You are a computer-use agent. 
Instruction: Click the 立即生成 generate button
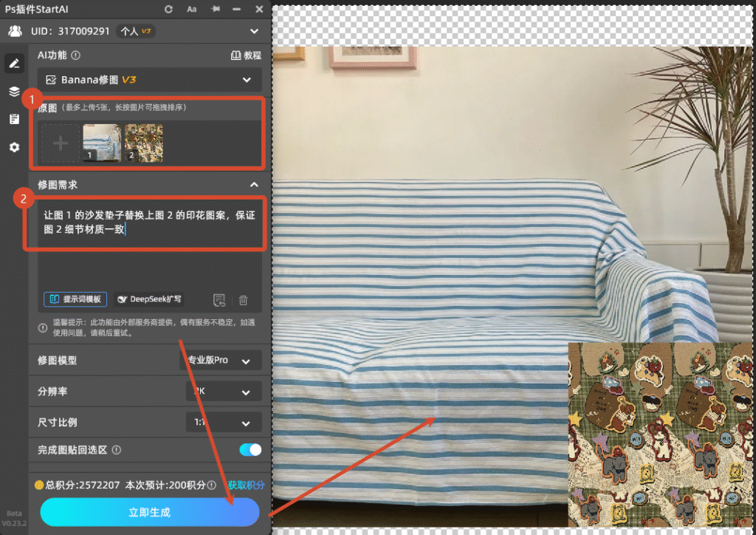[x=150, y=512]
